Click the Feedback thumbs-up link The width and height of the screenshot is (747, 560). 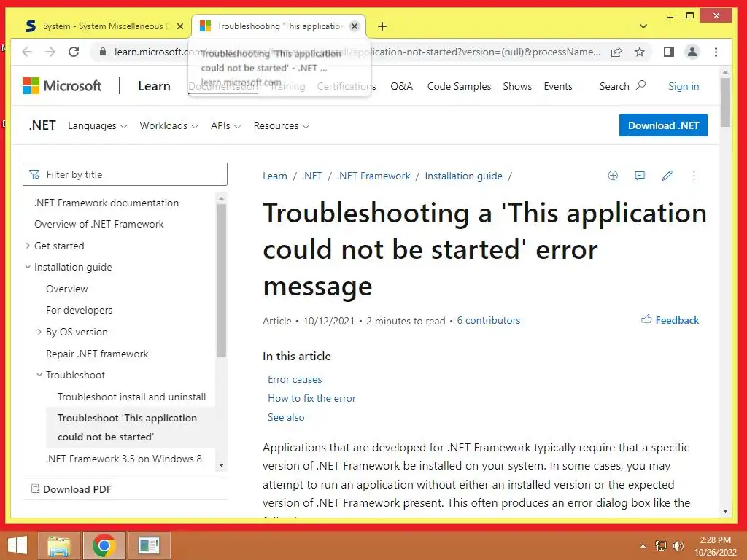coord(670,320)
